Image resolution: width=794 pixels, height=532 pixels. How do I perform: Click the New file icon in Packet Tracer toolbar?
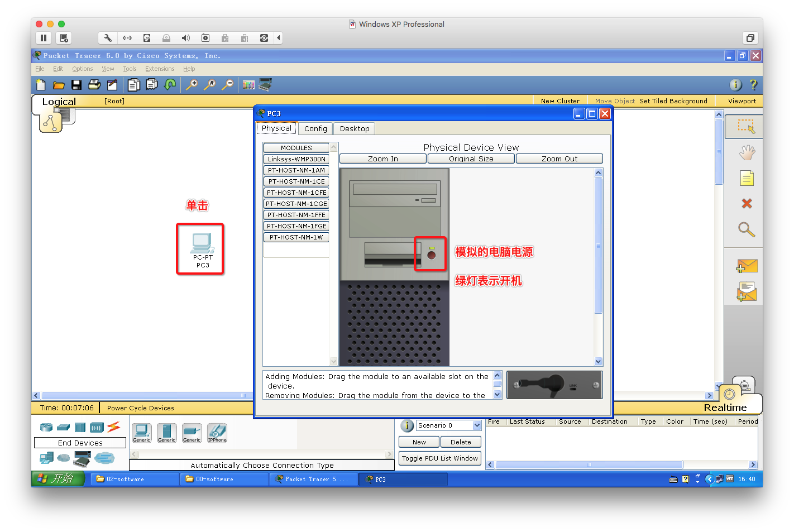coord(41,85)
